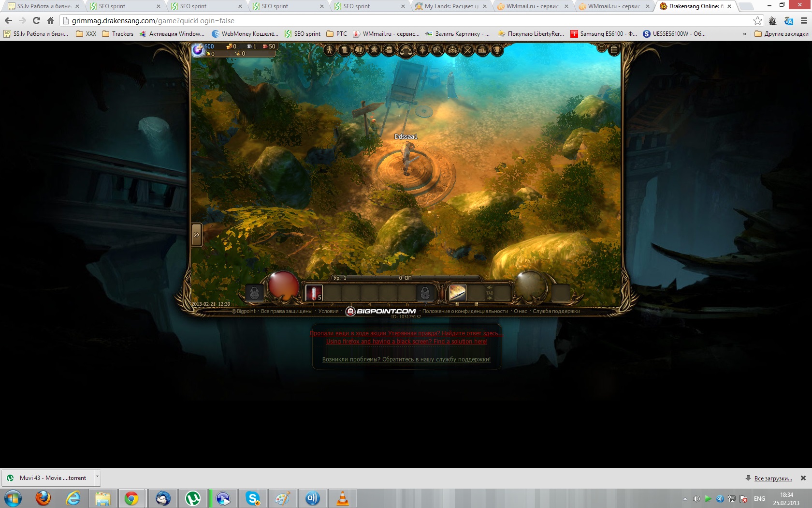Open the О нас footer link
The height and width of the screenshot is (508, 812).
(x=521, y=311)
